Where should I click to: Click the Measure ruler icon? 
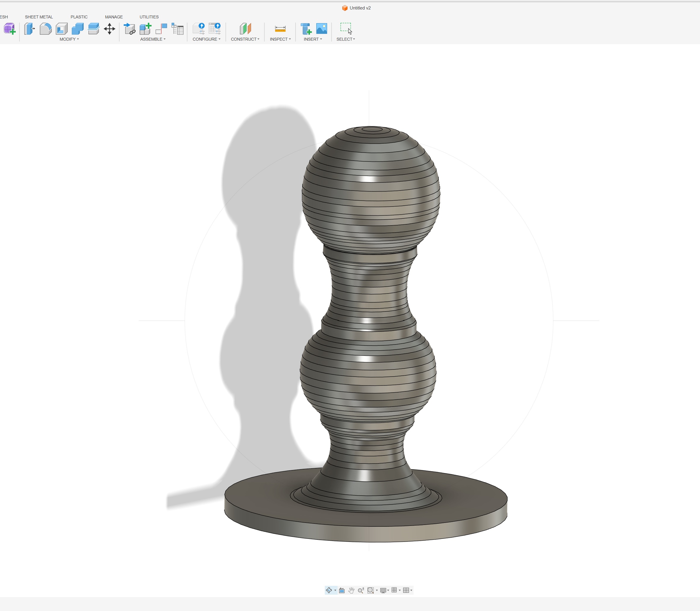point(280,29)
